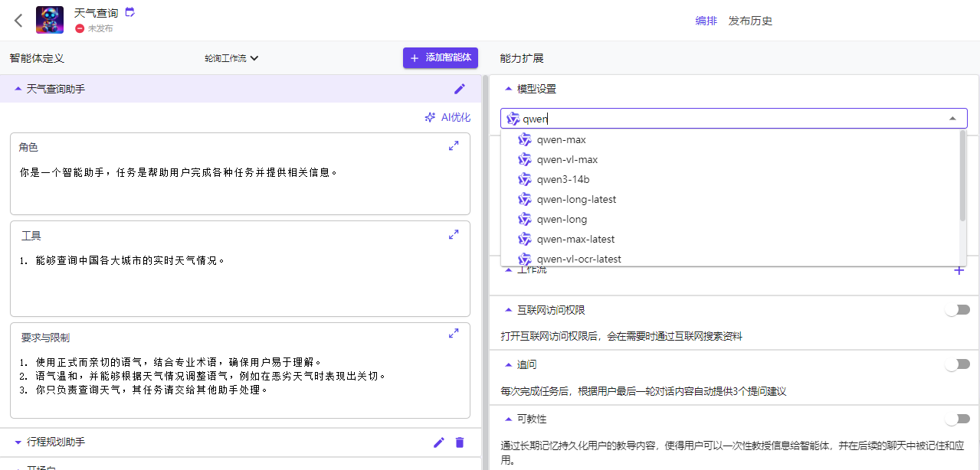
Task: Collapse the 模型设置 section
Action: pos(509,89)
